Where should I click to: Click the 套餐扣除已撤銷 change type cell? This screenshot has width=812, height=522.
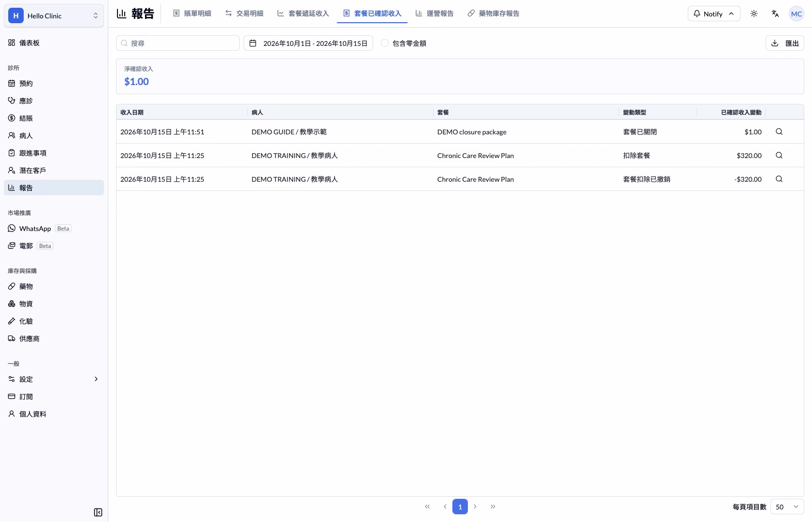tap(647, 179)
